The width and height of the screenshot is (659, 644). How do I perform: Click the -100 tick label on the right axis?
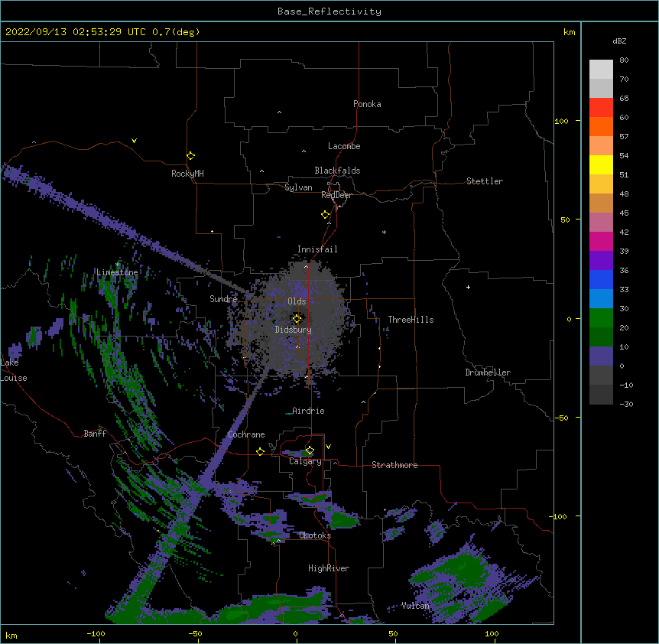[x=559, y=516]
